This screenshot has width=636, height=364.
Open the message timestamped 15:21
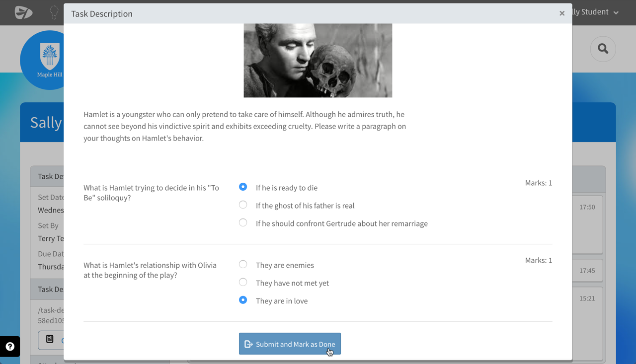tap(587, 298)
